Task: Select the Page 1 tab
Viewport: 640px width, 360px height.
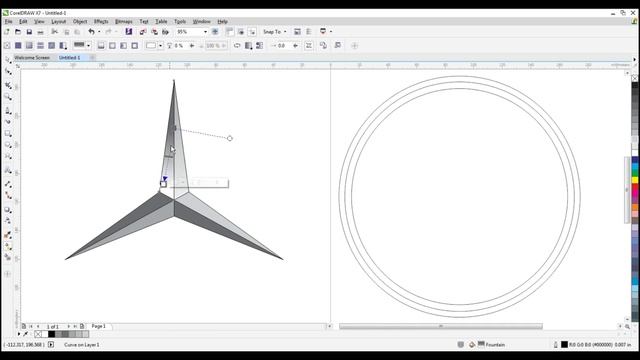Action: click(98, 326)
